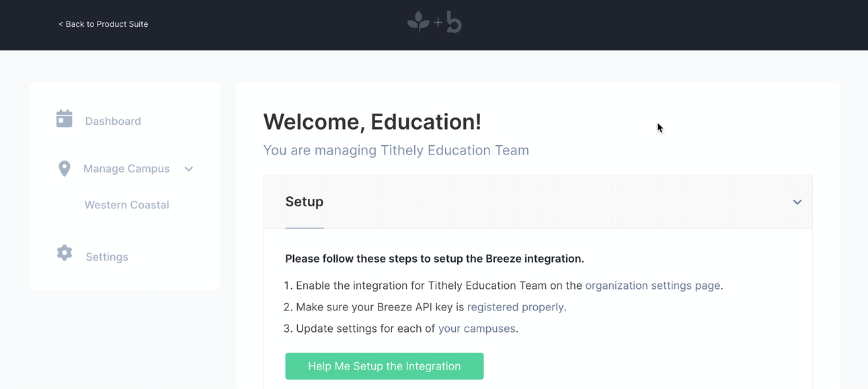Open the Settings menu item
Screen dimensions: 868x389
[107, 257]
